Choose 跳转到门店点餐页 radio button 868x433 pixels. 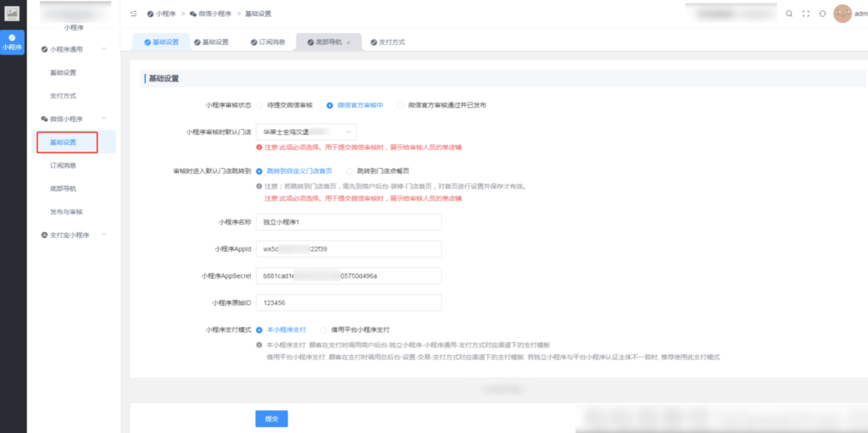point(349,171)
